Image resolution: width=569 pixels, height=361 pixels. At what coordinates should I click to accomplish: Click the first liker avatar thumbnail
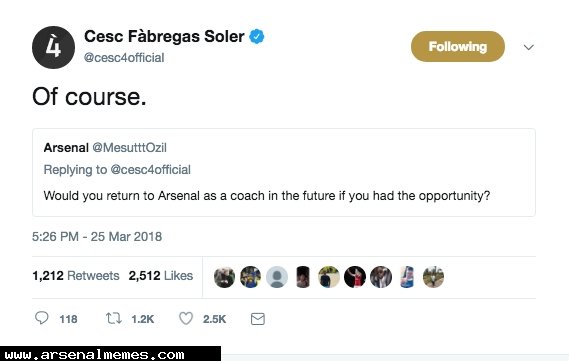point(224,277)
